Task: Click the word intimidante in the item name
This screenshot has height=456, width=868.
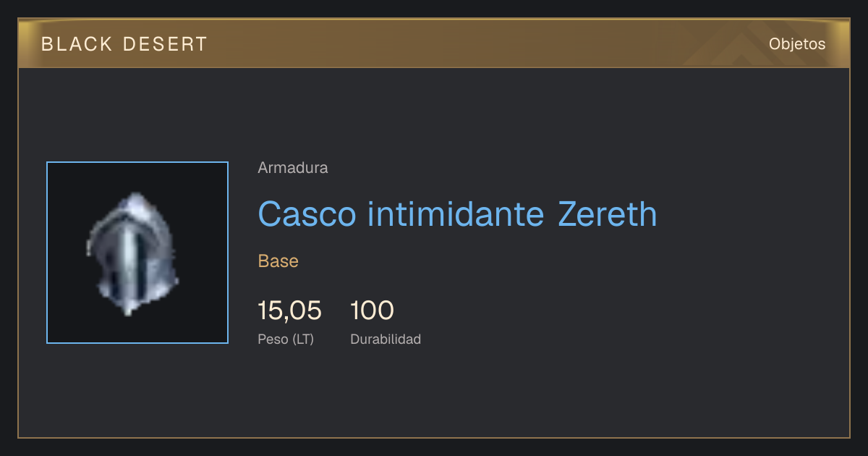Action: click(x=456, y=214)
